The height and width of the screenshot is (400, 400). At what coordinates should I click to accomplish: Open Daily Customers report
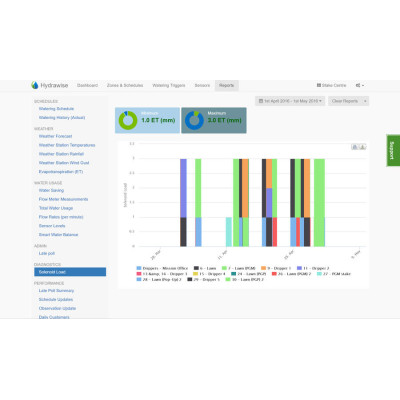click(54, 317)
